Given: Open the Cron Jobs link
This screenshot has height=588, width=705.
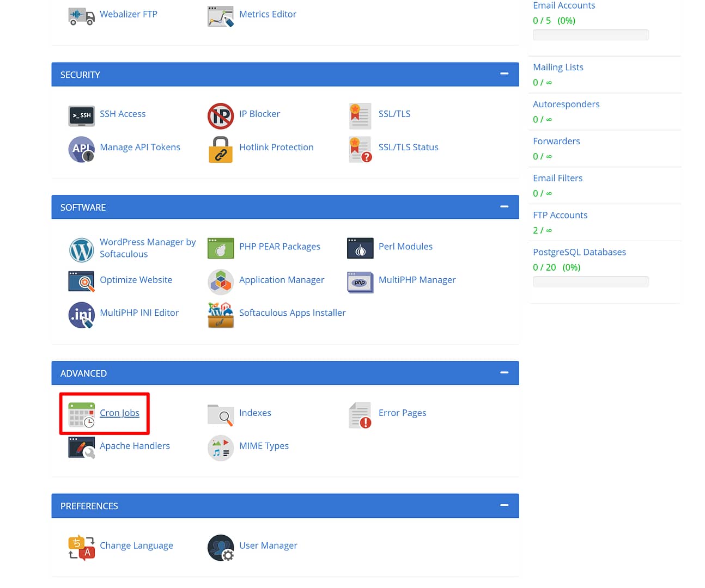Looking at the screenshot, I should tap(119, 413).
